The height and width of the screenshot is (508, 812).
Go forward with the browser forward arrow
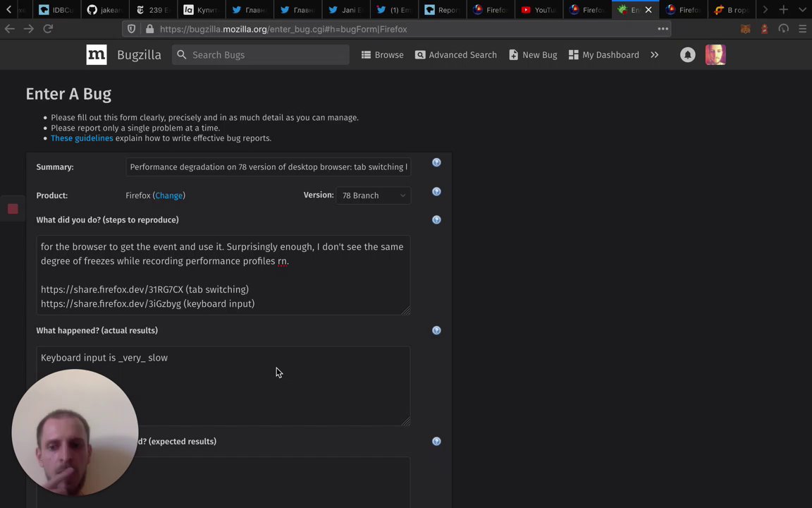coord(28,29)
